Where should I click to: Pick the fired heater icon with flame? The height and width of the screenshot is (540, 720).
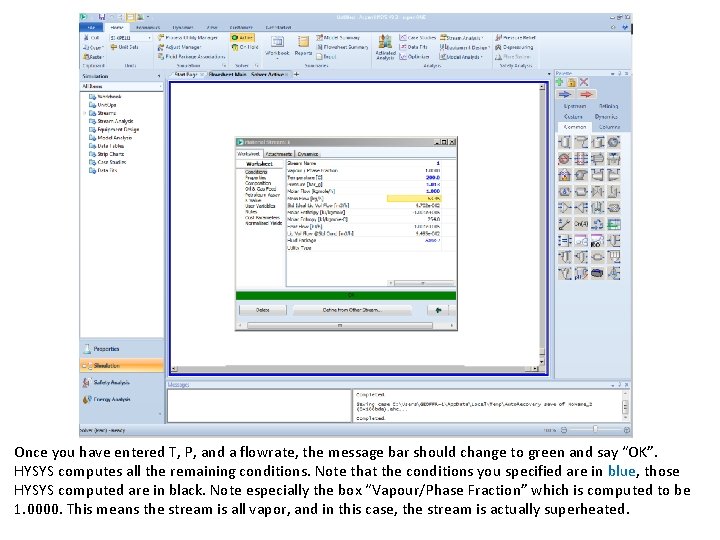click(x=564, y=175)
